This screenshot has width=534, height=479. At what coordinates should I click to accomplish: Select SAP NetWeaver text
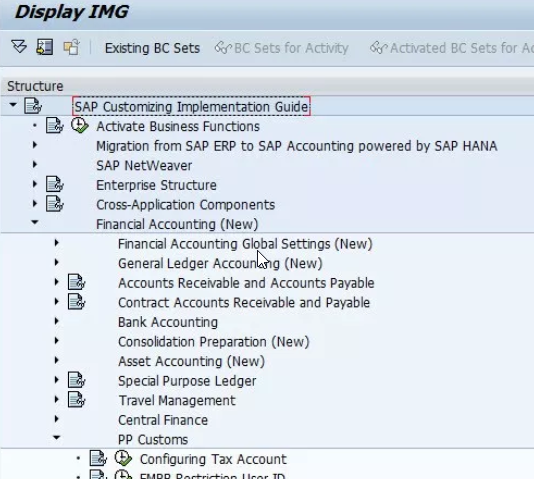pos(144,166)
